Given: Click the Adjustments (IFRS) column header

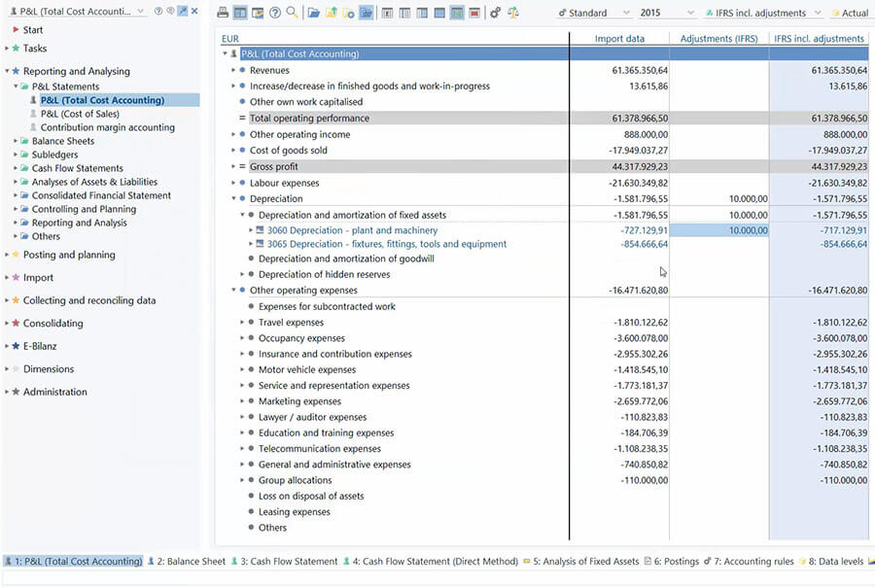Looking at the screenshot, I should (718, 39).
